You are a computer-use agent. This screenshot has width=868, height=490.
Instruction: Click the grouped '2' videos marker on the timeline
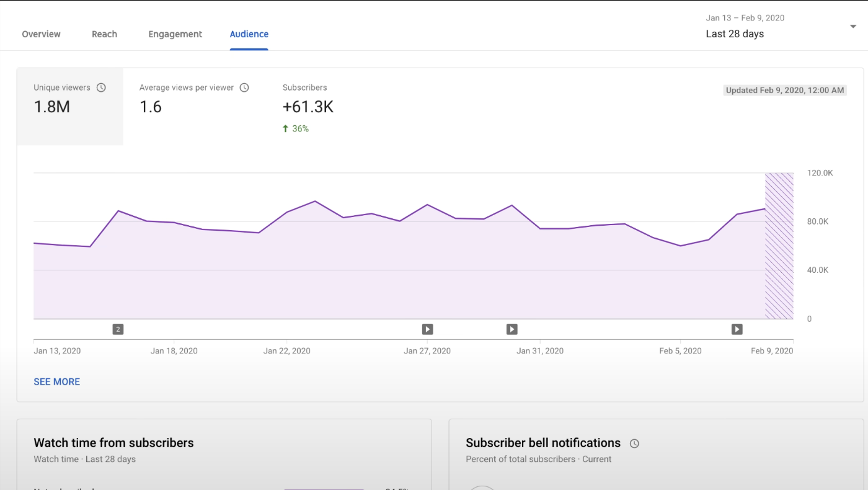tap(118, 329)
